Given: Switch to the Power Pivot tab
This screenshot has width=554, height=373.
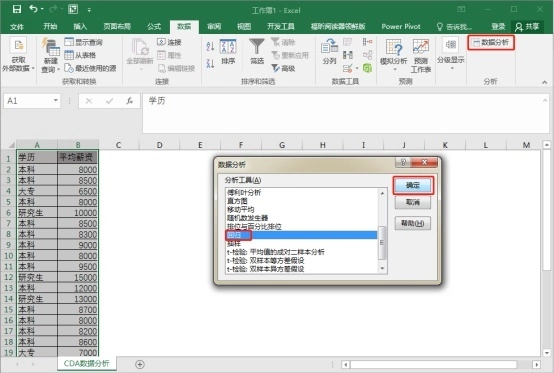Looking at the screenshot, I should [401, 26].
